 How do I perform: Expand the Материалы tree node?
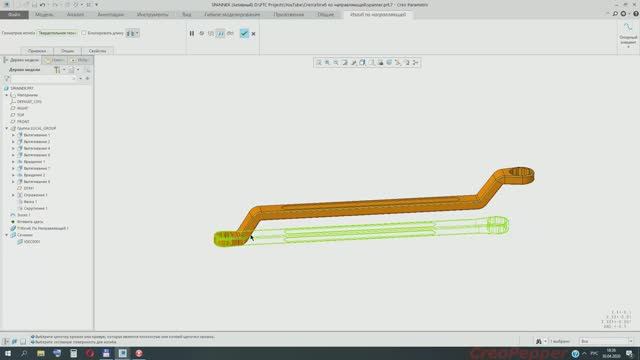coord(7,95)
